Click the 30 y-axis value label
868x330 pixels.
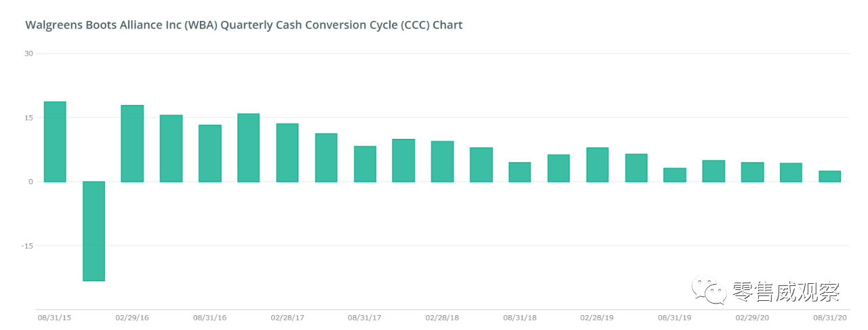click(29, 54)
